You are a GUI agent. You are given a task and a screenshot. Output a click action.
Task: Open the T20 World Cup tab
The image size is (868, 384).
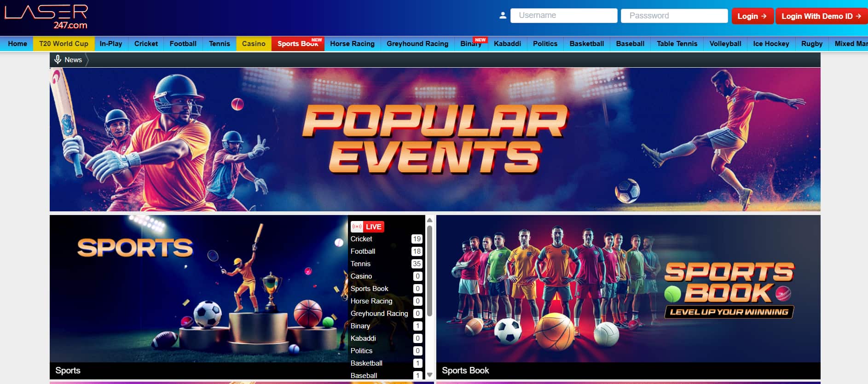click(x=64, y=44)
